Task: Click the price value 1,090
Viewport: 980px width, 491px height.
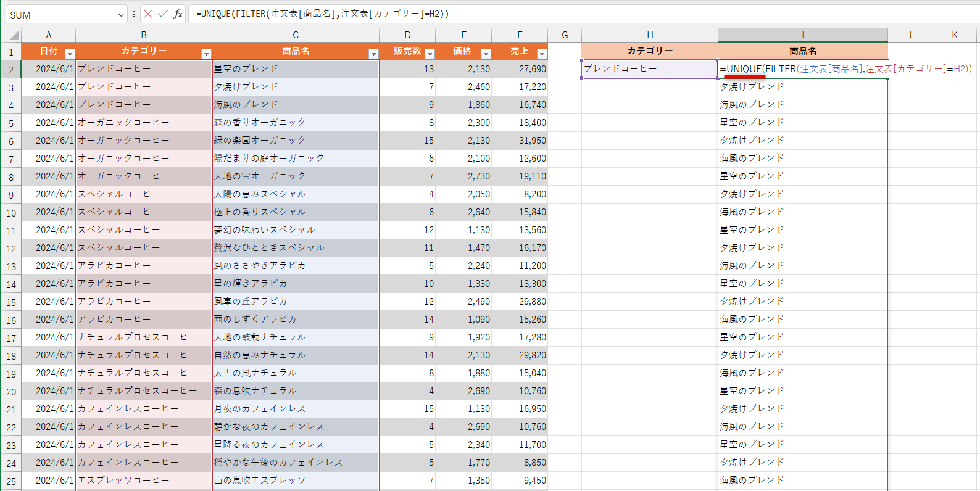Action: (x=463, y=320)
